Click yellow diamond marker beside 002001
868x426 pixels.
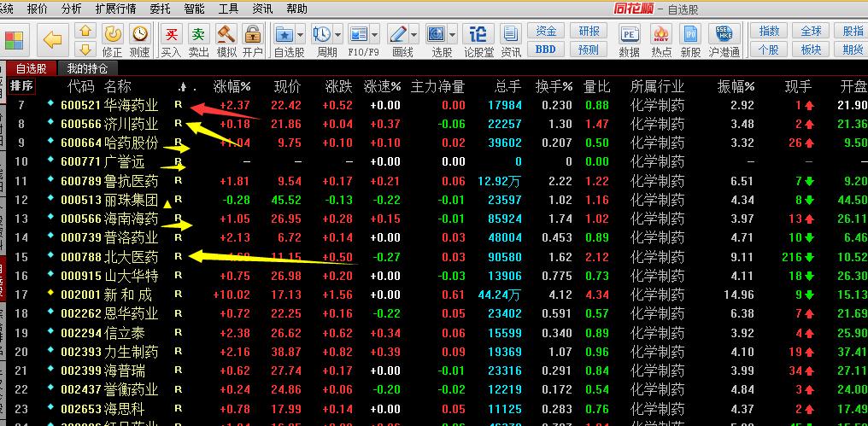pos(51,294)
